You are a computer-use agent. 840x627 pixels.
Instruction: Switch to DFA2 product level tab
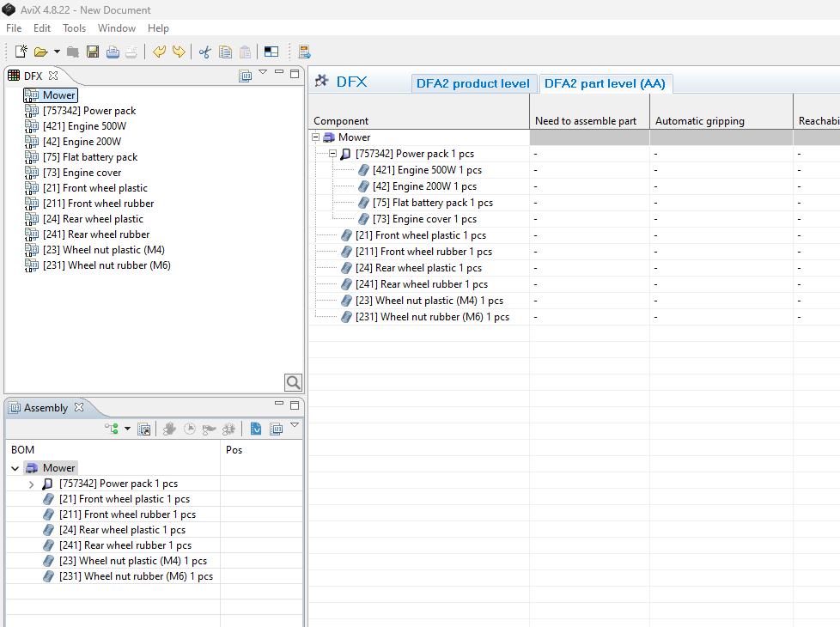pyautogui.click(x=472, y=83)
